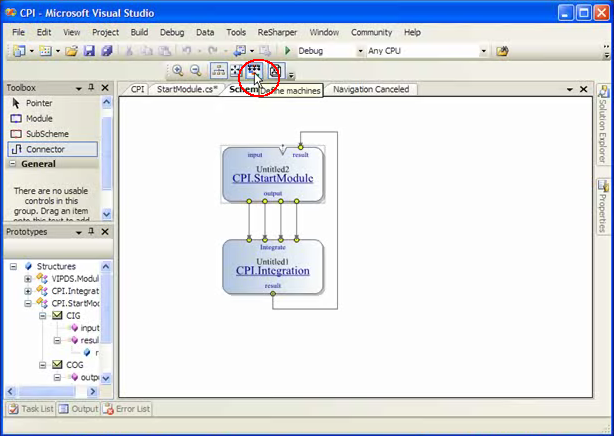Click the Open File folder icon
The width and height of the screenshot is (614, 436).
click(71, 51)
